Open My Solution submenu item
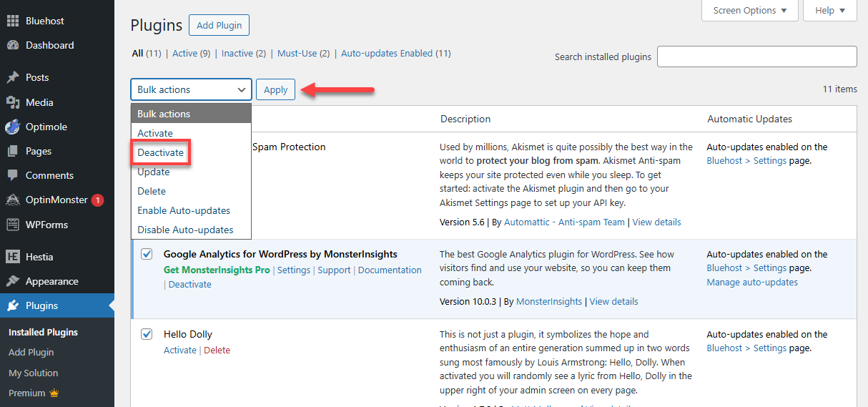Image resolution: width=868 pixels, height=407 pixels. click(x=33, y=373)
